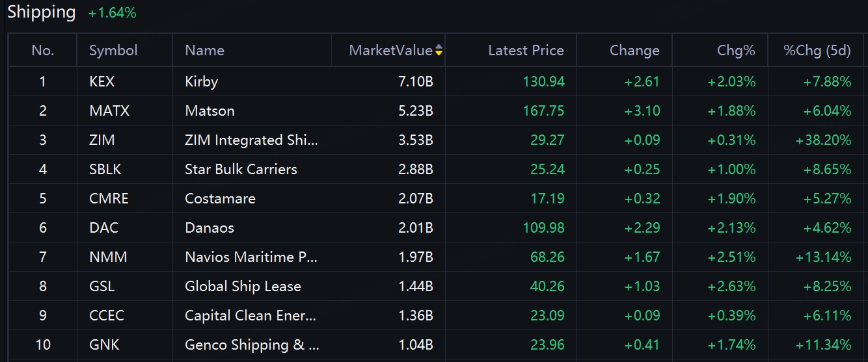Click the 2.07B market value
The height and width of the screenshot is (362, 868).
[x=416, y=198]
